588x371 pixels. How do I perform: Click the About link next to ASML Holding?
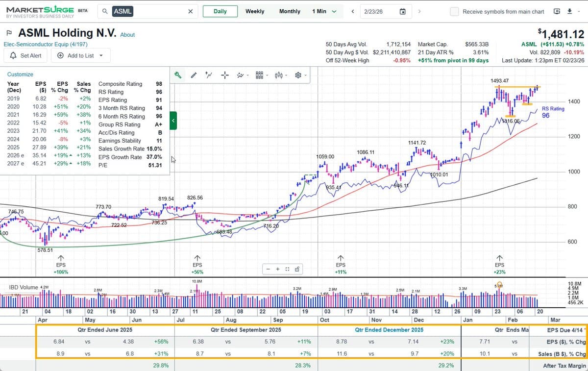tap(127, 35)
